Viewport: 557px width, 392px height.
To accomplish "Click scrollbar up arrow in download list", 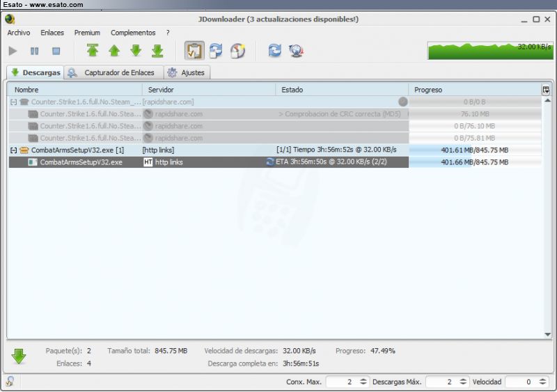I will coord(547,101).
